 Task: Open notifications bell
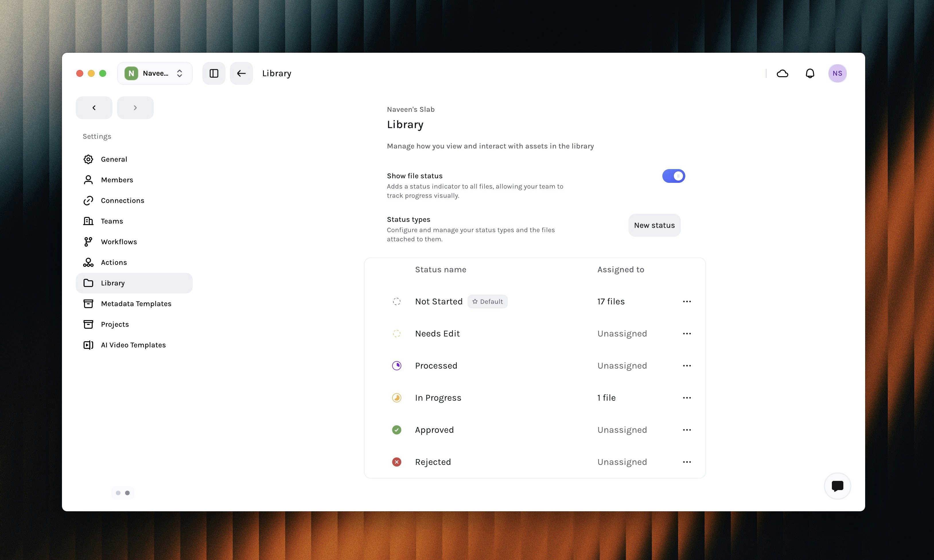[810, 73]
